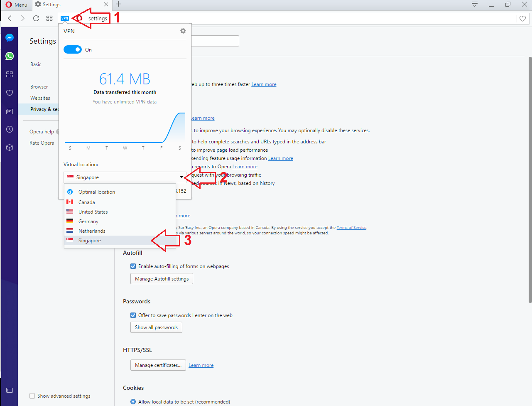This screenshot has width=532, height=406.
Task: Click Show all passwords button
Action: click(x=156, y=327)
